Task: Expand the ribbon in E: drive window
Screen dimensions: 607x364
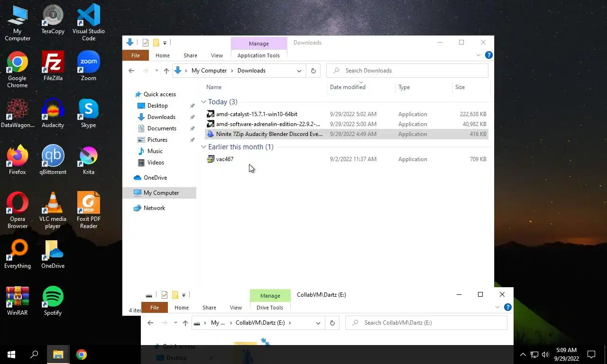Action: (497, 307)
